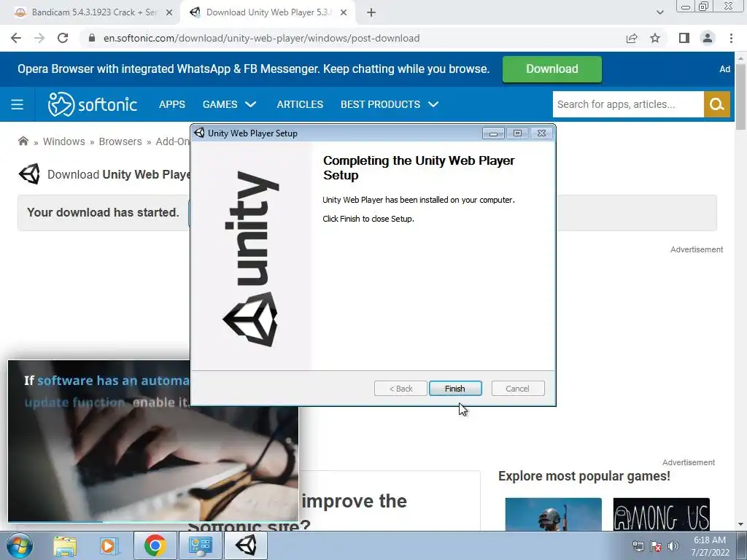Open Chrome three-dot menu
The height and width of the screenshot is (560, 747).
[731, 38]
